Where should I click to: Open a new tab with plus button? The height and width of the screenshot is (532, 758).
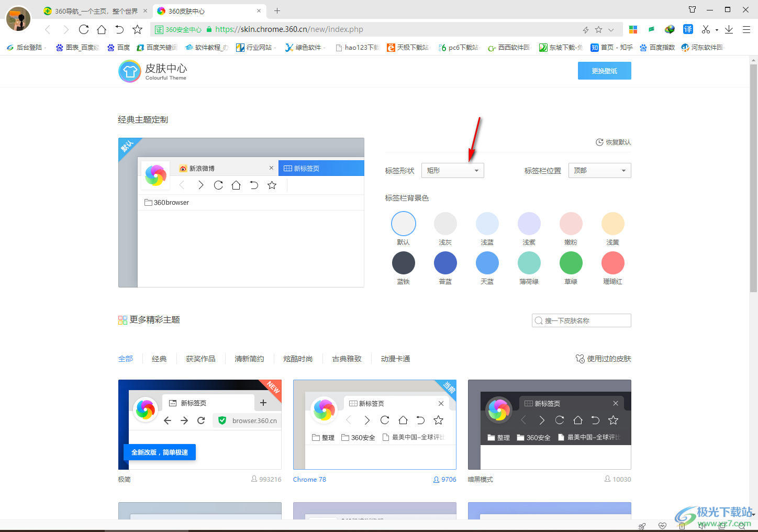[277, 10]
